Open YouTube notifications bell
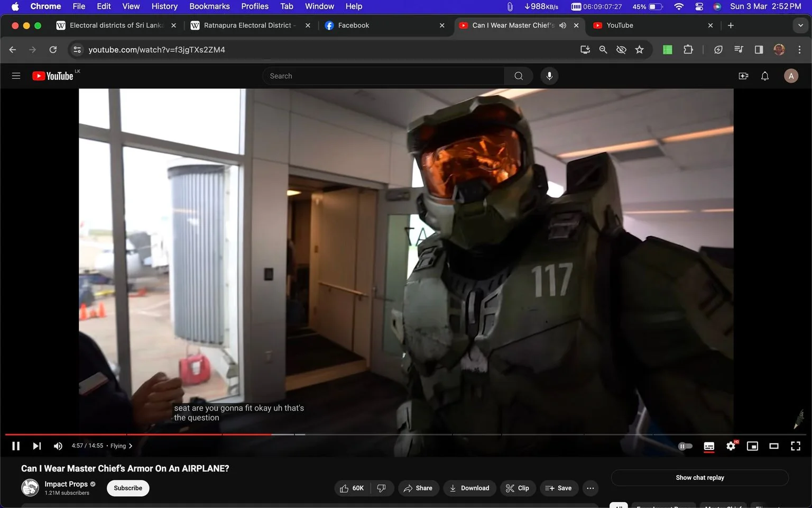The height and width of the screenshot is (508, 812). click(x=765, y=76)
